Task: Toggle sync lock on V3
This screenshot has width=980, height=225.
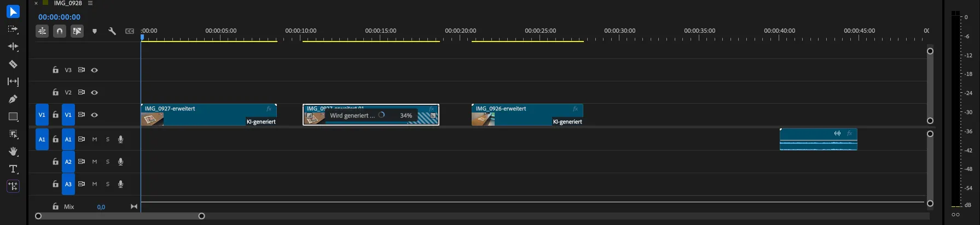Action: tap(82, 70)
